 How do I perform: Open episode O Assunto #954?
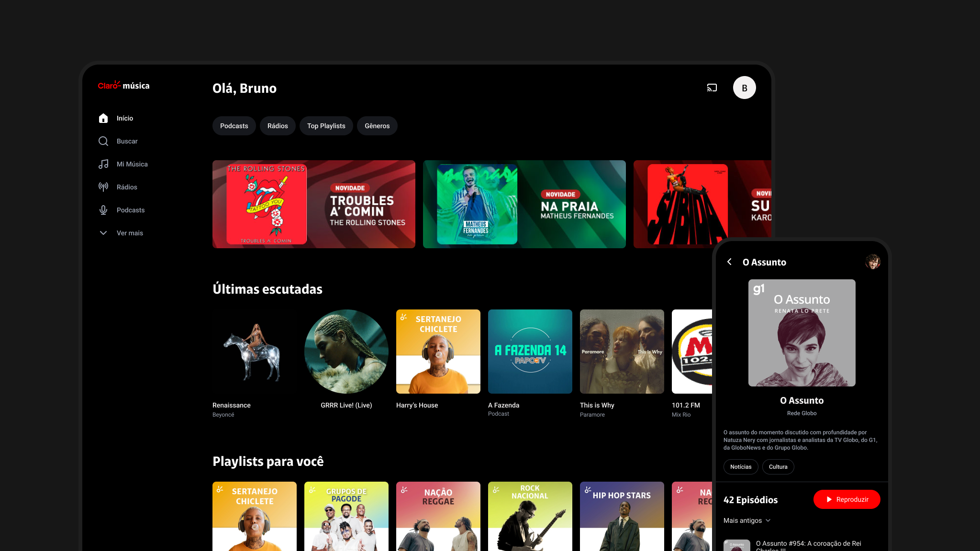802,546
